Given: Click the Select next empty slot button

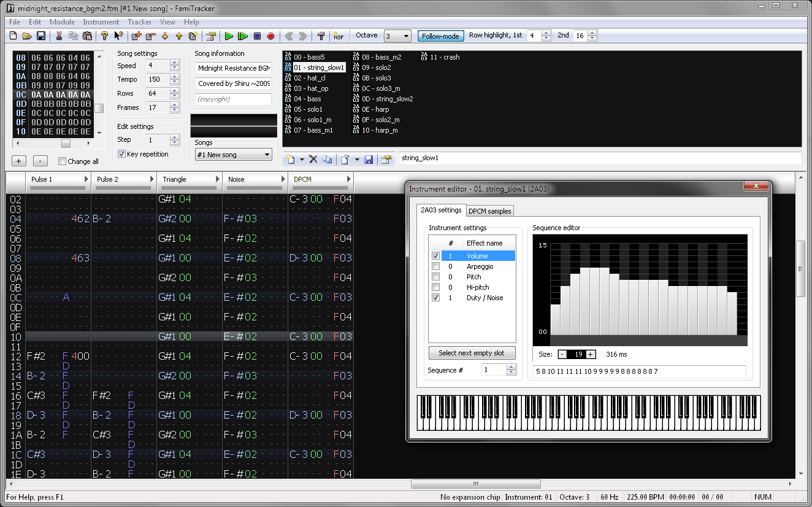Looking at the screenshot, I should tap(472, 353).
